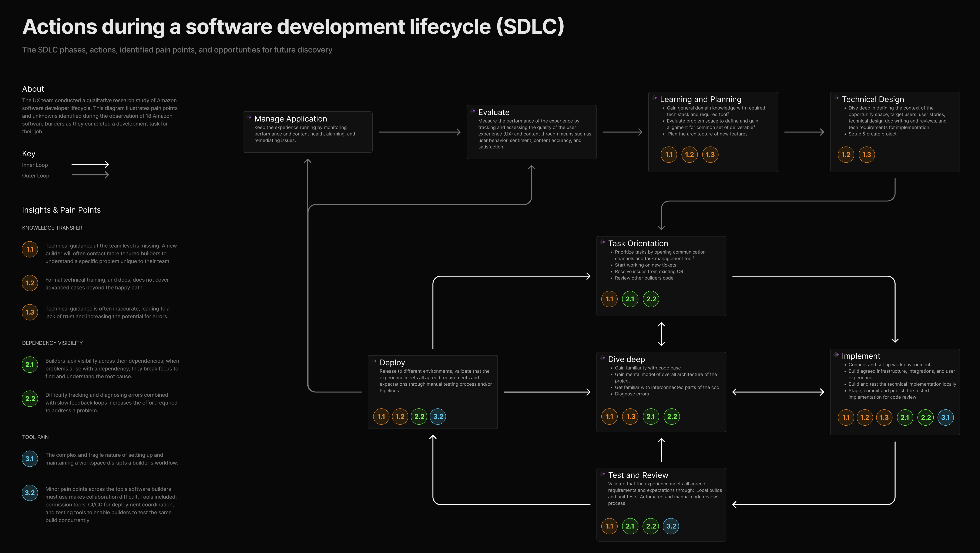Select the Technical Design title
The image size is (980, 553).
pyautogui.click(x=873, y=99)
